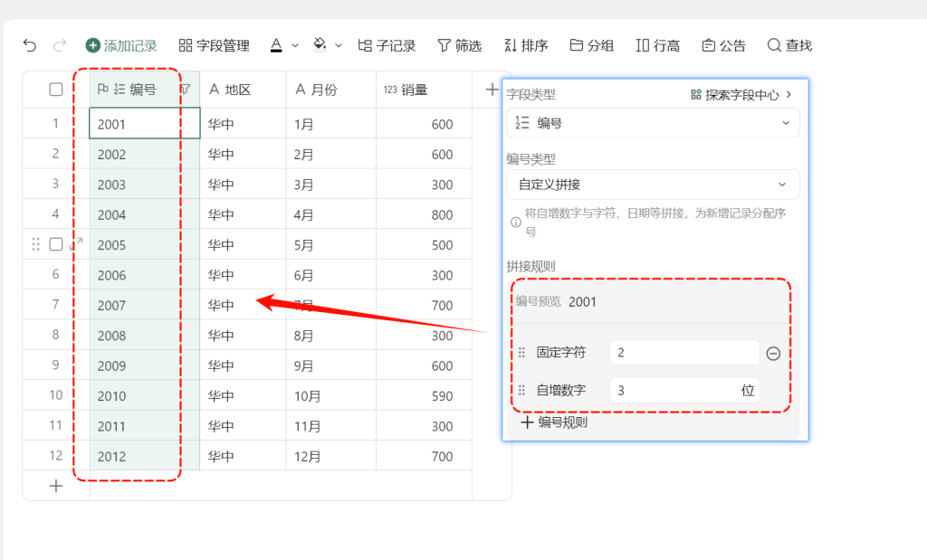Click the filter icon in 编号 header

(186, 90)
